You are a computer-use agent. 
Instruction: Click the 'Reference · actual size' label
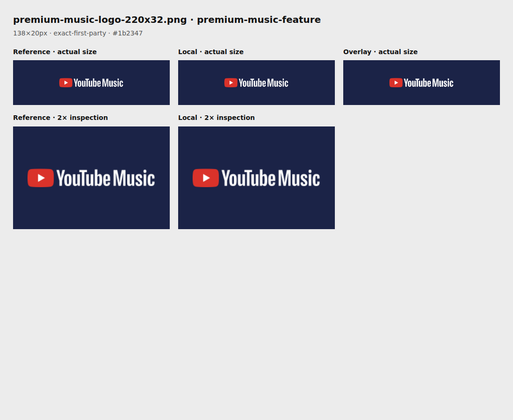[x=55, y=52]
